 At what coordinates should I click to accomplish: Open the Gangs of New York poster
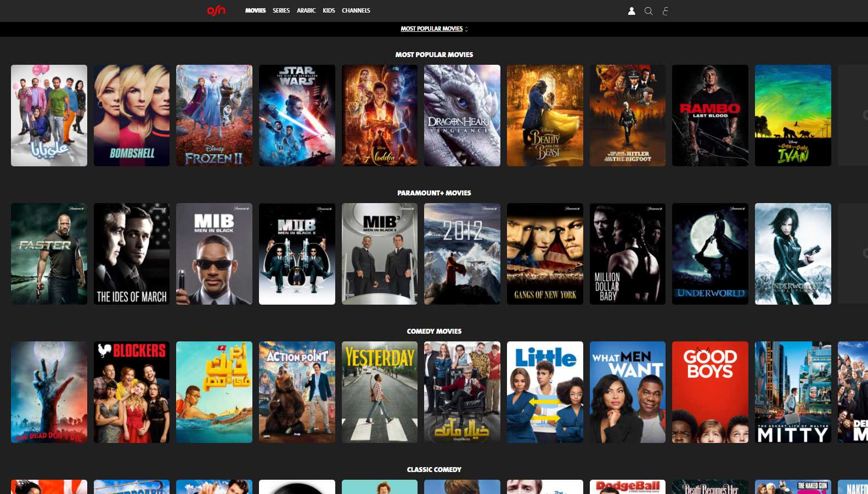pos(545,254)
